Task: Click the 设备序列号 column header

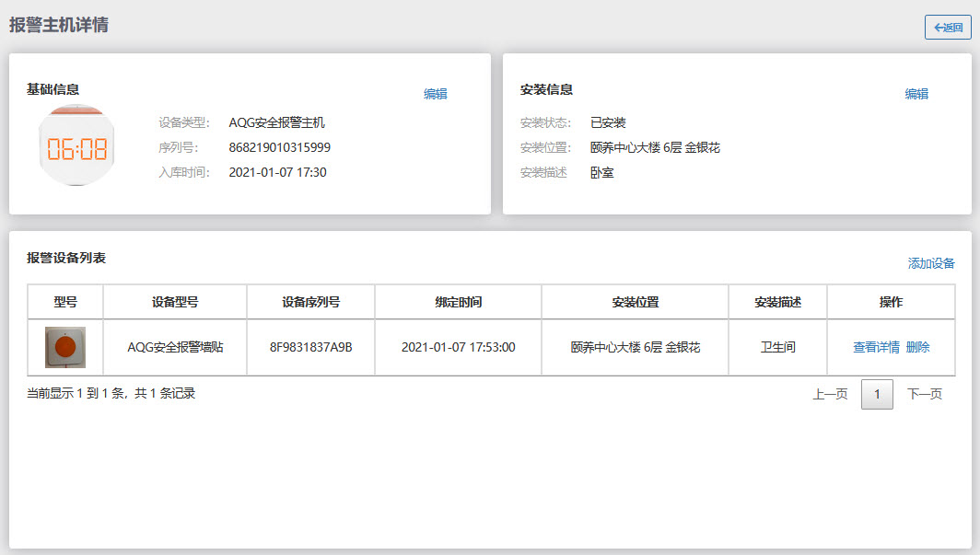Action: point(311,302)
